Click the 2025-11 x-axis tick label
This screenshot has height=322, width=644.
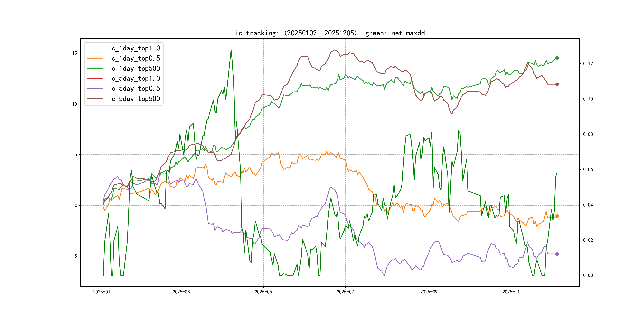[x=511, y=292]
